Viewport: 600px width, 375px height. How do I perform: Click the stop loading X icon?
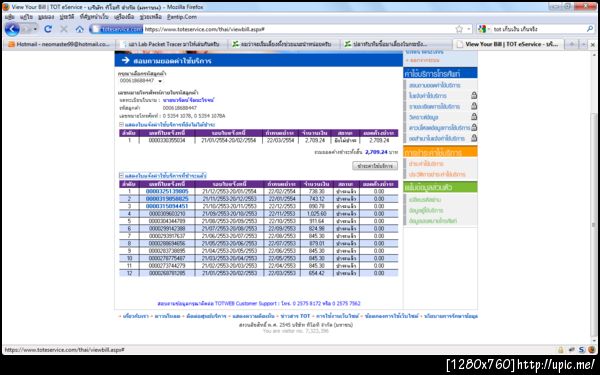tap(64, 29)
